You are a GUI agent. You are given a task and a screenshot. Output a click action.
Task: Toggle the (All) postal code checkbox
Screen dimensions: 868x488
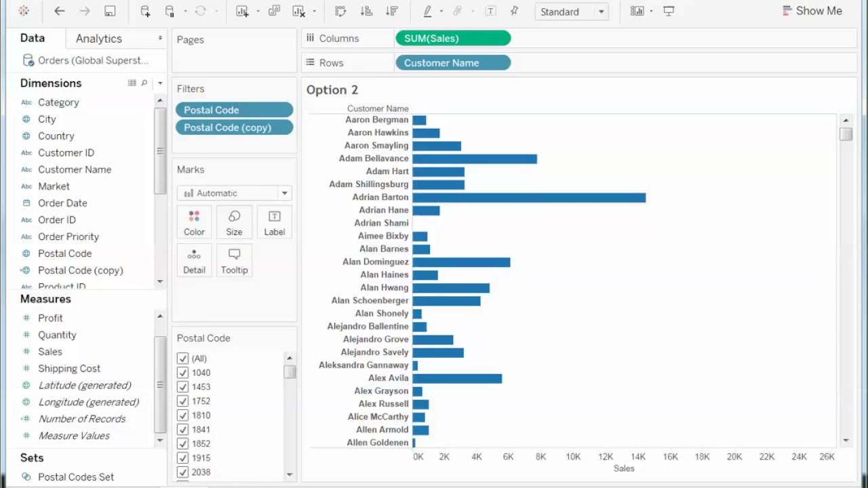coord(182,359)
